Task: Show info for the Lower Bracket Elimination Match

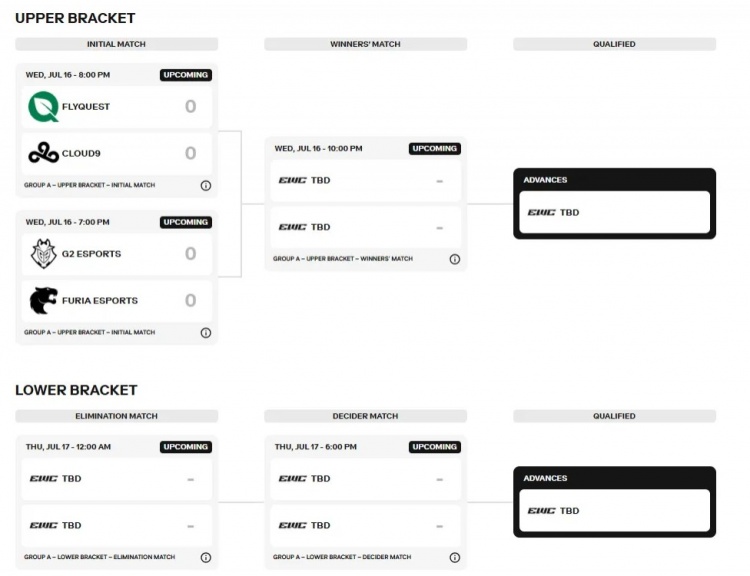Action: click(x=206, y=557)
